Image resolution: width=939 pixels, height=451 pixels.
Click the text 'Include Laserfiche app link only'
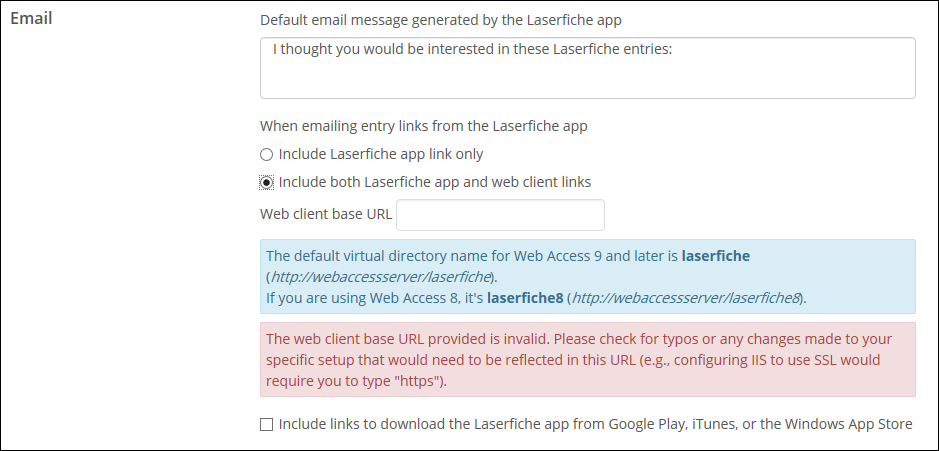[381, 154]
